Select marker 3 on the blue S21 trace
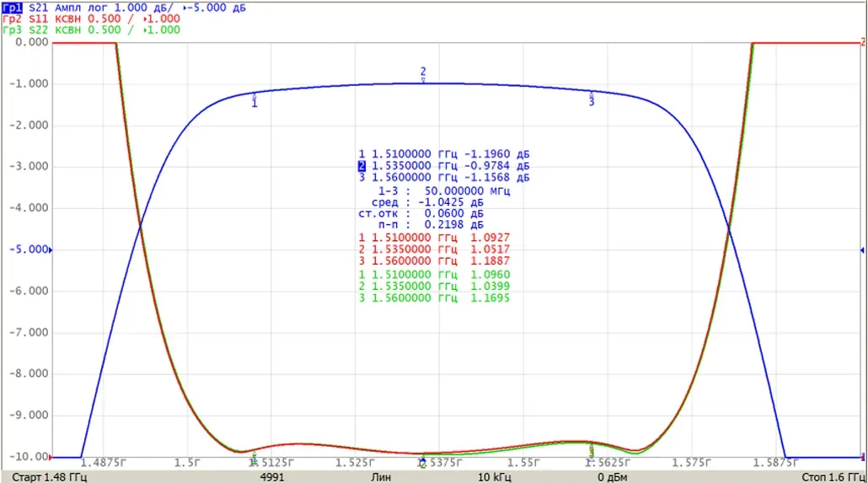868x483 pixels. click(x=592, y=99)
